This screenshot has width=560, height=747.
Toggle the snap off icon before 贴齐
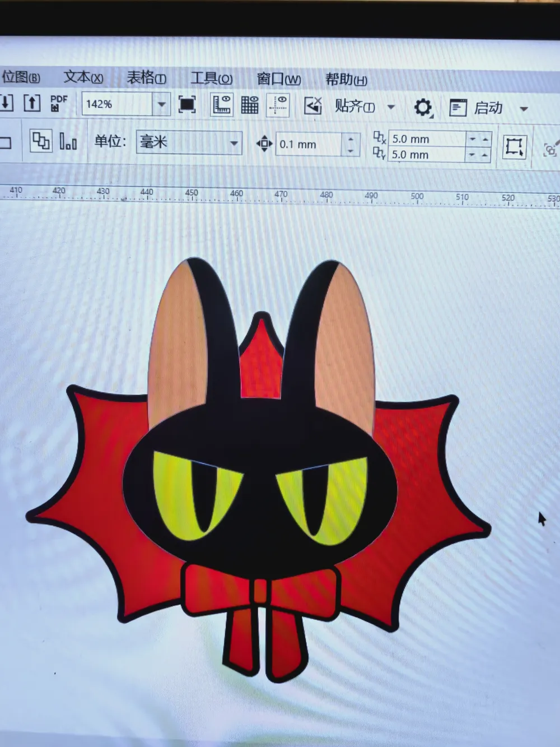coord(312,105)
